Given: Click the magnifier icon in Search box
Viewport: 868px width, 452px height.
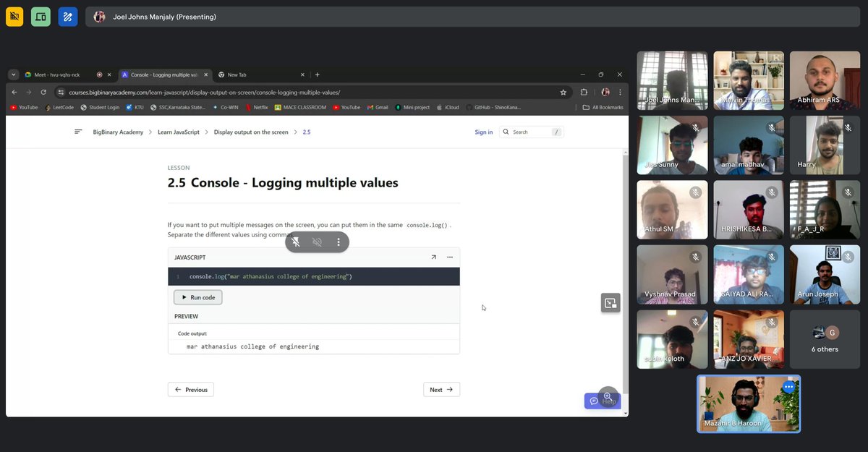Looking at the screenshot, I should [x=506, y=132].
